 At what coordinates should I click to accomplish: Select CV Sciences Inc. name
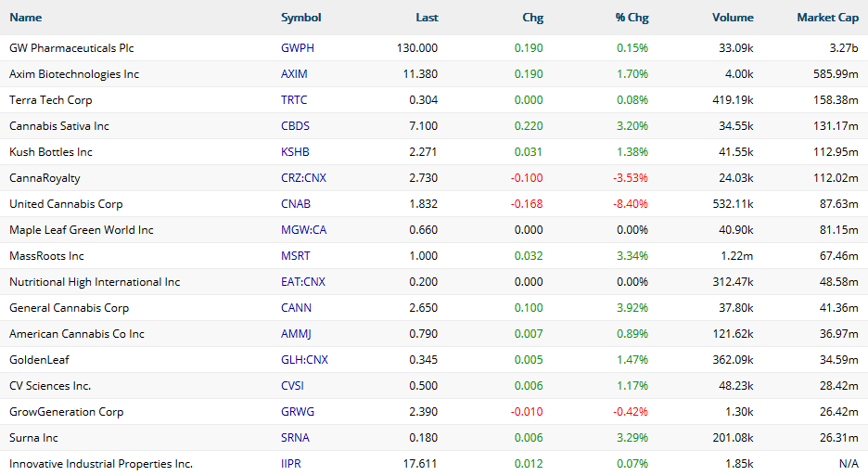click(x=50, y=387)
